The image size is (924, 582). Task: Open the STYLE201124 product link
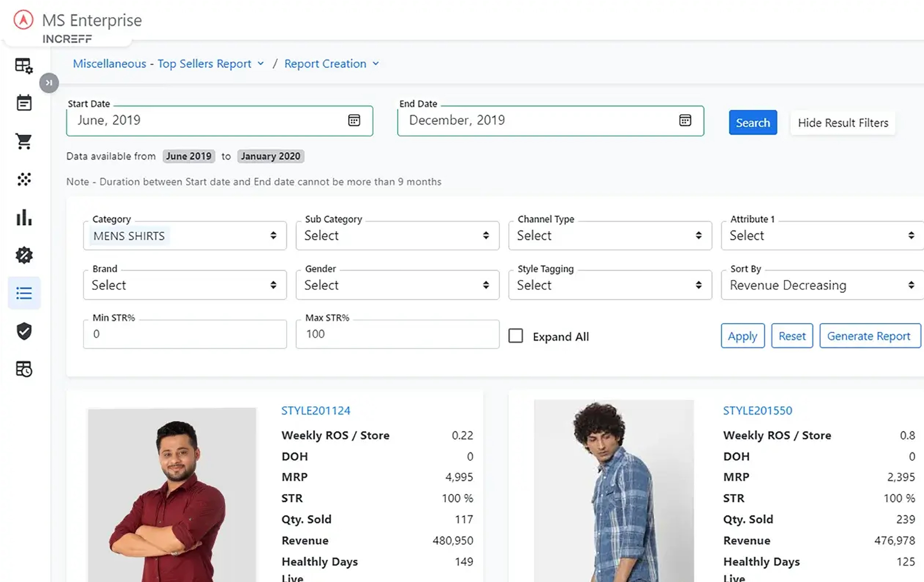pyautogui.click(x=316, y=411)
